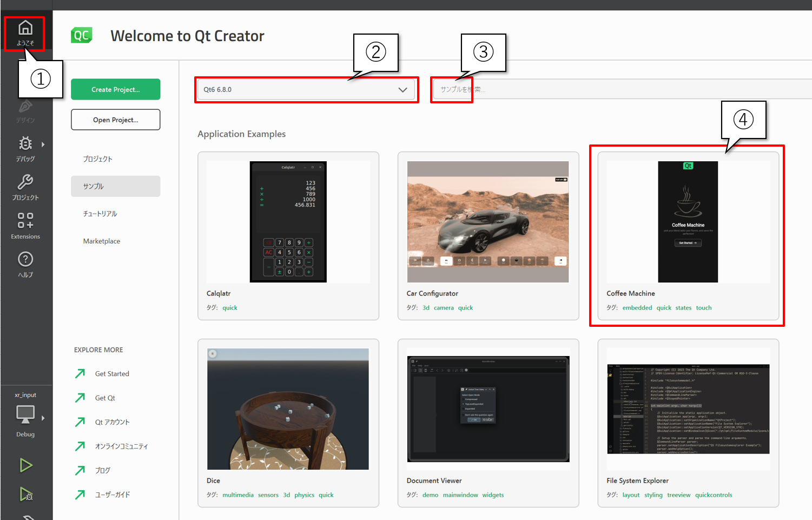The image size is (812, 520).
Task: Expand arrow beside the kit selector monitor
Action: click(43, 418)
